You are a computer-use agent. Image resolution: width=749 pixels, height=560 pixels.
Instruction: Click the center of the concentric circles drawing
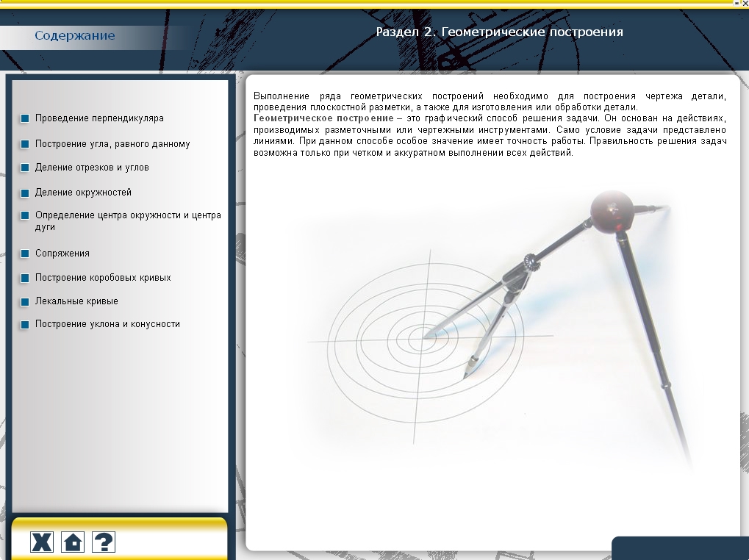[x=423, y=338]
